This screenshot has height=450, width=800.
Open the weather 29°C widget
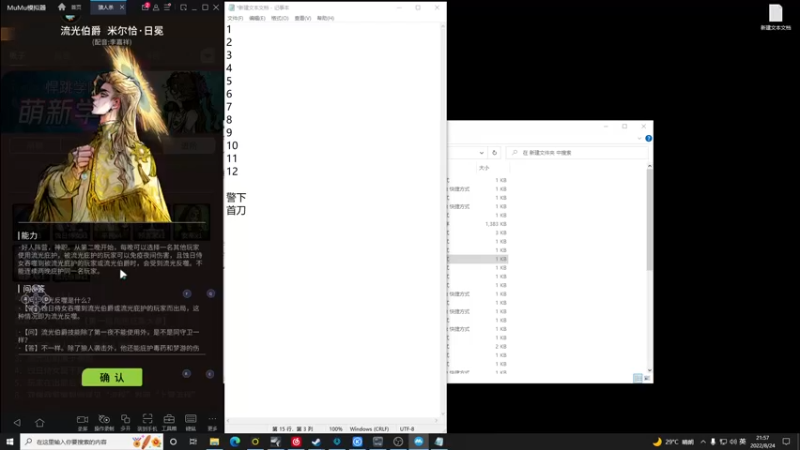[x=673, y=441]
